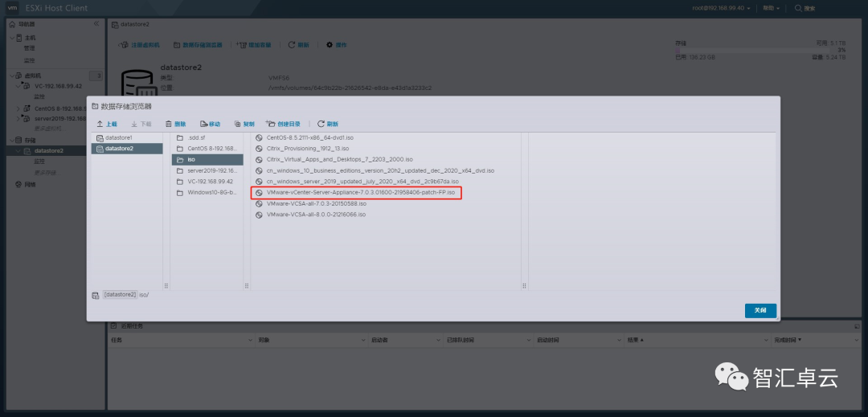Click the 删除 (delete) trash icon
Screen dimensions: 868x417
coord(169,124)
